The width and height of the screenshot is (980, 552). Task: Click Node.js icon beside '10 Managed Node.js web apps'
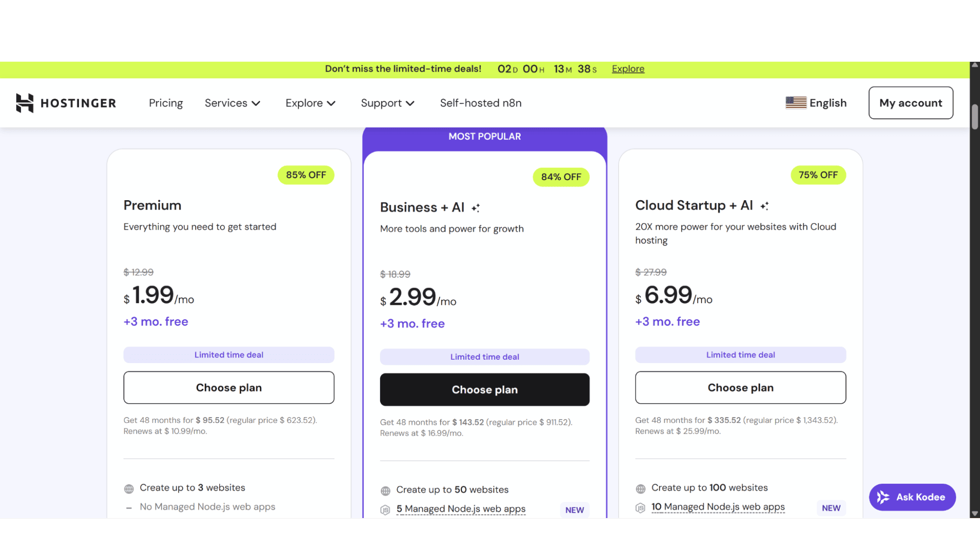(x=640, y=508)
